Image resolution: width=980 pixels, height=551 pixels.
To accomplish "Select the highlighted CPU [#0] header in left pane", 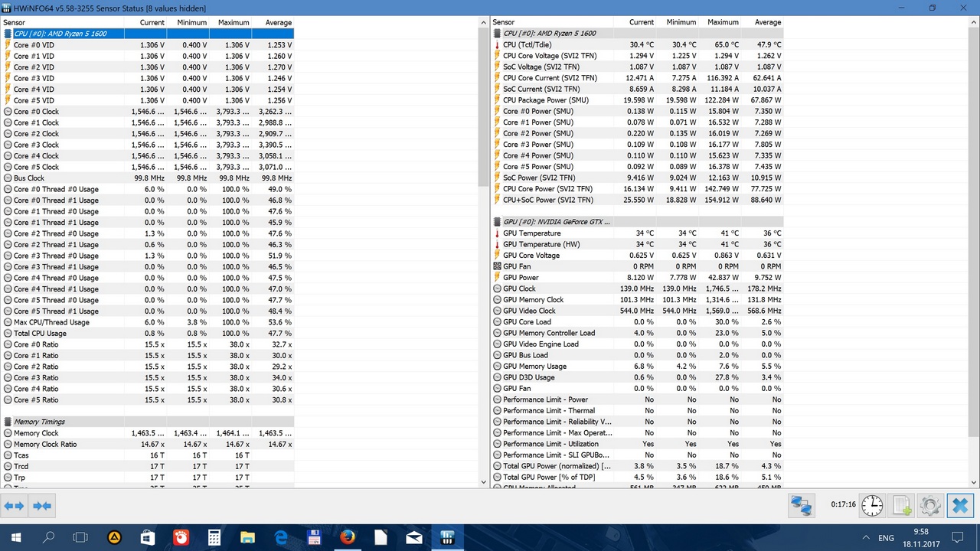I will click(x=148, y=34).
